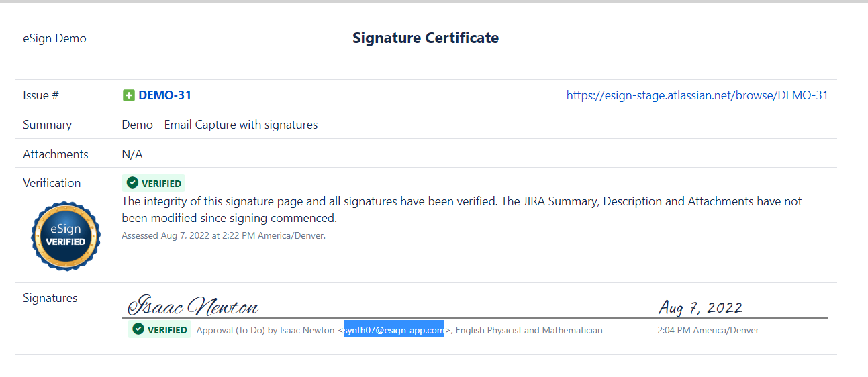Click the Approval (To Do) by Isaac Newton text
868x377 pixels.
pos(265,330)
